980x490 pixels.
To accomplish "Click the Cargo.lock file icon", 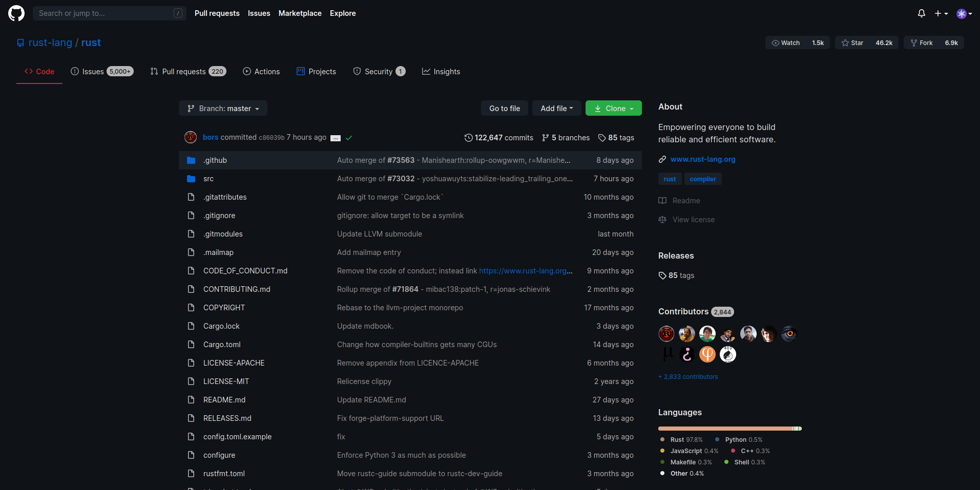I will (191, 326).
